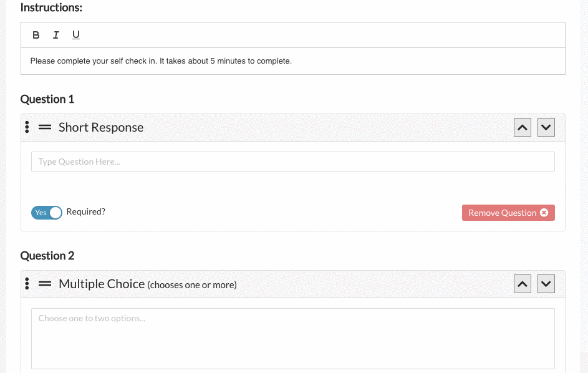Click the reorder lines icon beside Multiple Choice
This screenshot has height=373, width=588.
pyautogui.click(x=44, y=283)
